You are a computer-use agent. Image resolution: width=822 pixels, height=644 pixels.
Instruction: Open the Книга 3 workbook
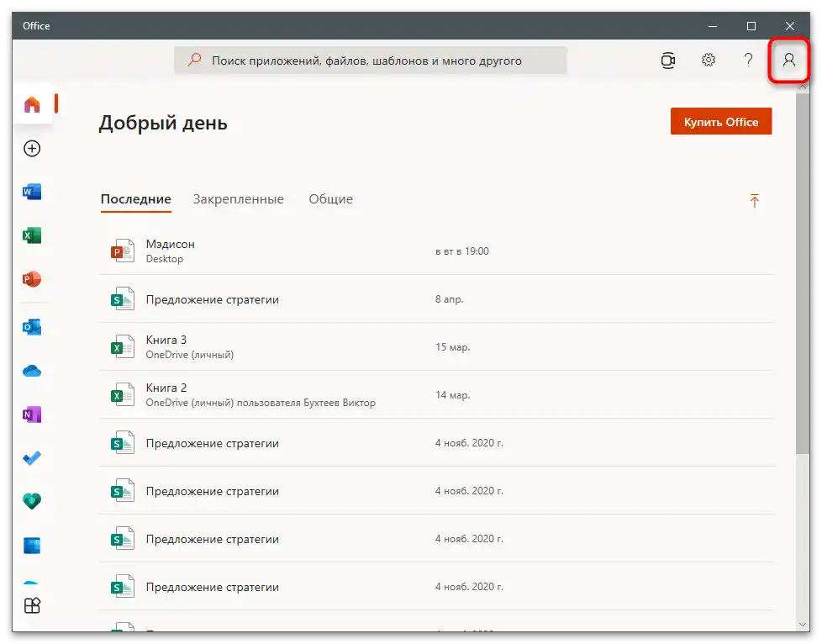tap(436, 346)
